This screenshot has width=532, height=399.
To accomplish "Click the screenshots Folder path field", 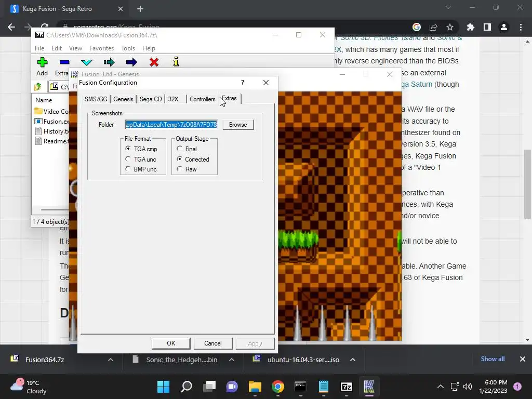I will click(x=171, y=125).
